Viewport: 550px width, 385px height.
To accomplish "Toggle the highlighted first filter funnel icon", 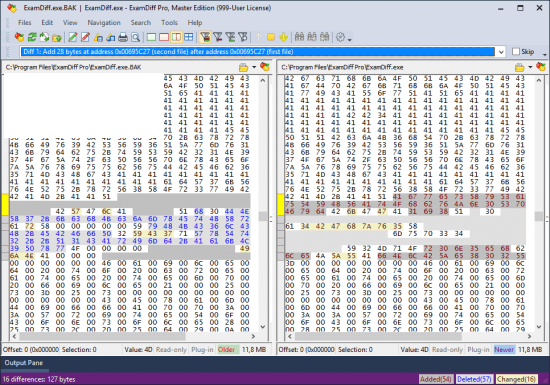I will pyautogui.click(x=205, y=37).
